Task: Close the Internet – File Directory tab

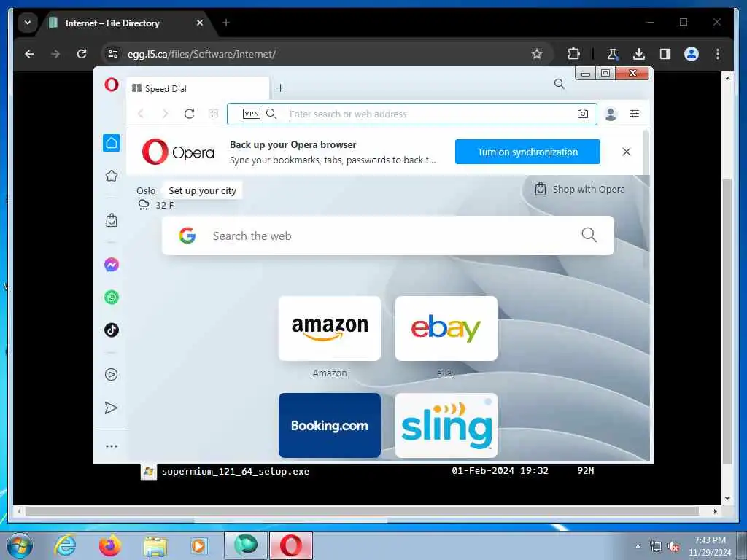Action: pyautogui.click(x=200, y=23)
